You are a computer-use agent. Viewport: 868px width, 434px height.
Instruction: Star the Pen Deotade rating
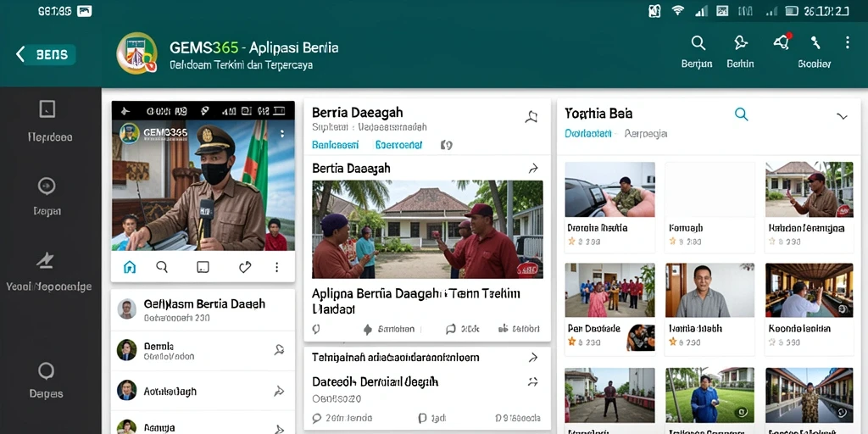point(572,342)
